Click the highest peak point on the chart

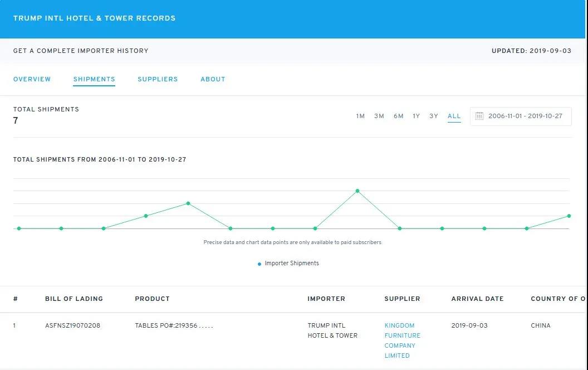tap(357, 191)
